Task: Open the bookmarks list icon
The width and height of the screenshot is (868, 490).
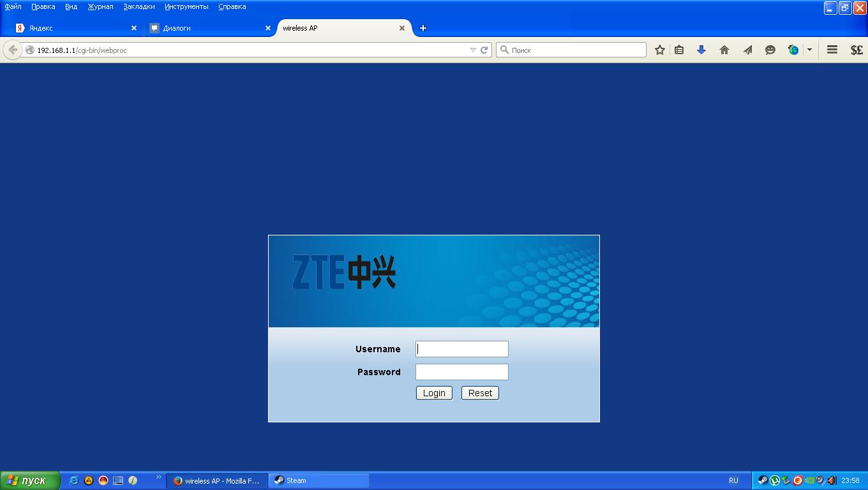Action: click(679, 50)
